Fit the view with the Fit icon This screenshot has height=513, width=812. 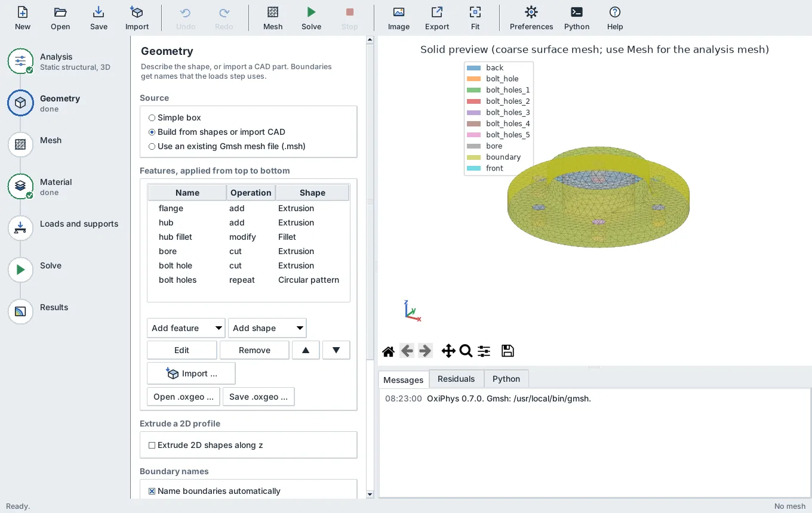475,18
